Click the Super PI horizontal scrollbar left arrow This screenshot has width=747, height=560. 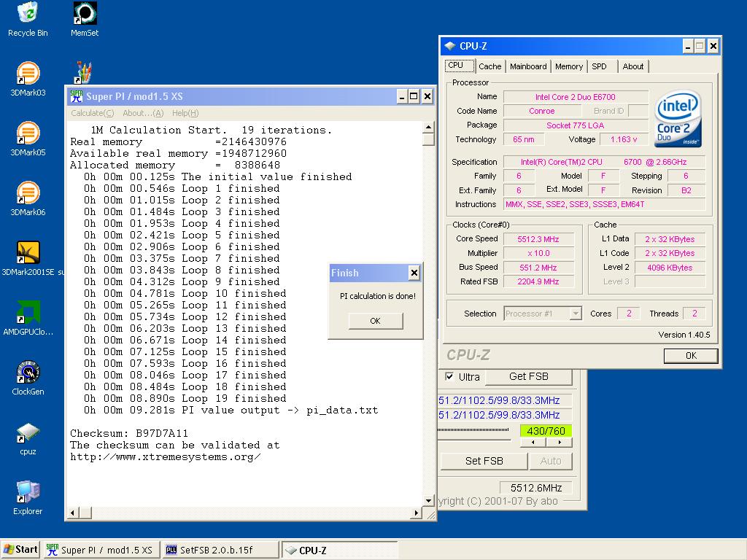coord(73,513)
